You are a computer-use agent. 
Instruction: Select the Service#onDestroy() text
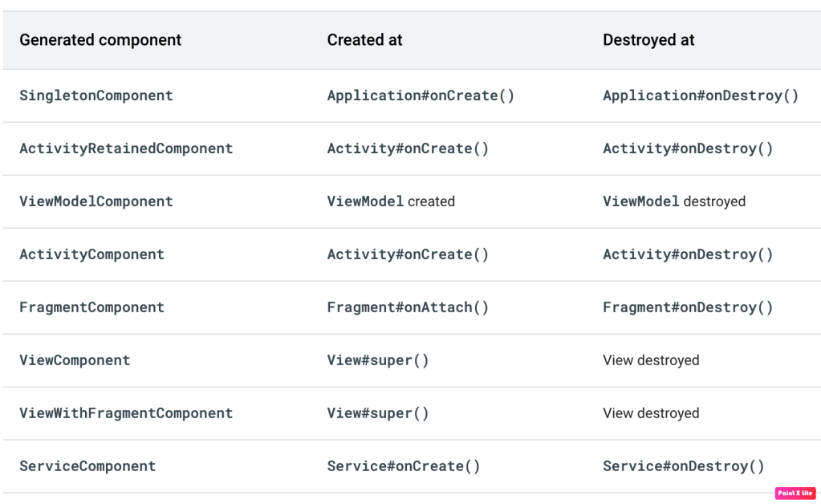(684, 466)
